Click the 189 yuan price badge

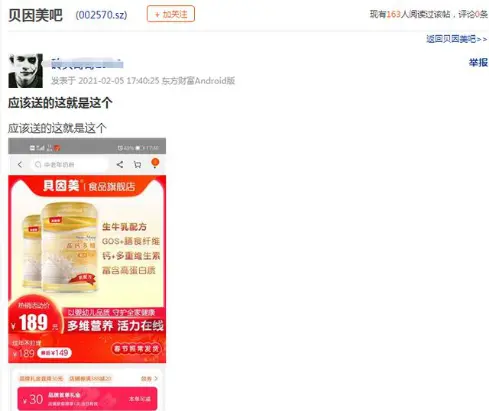coord(35,317)
